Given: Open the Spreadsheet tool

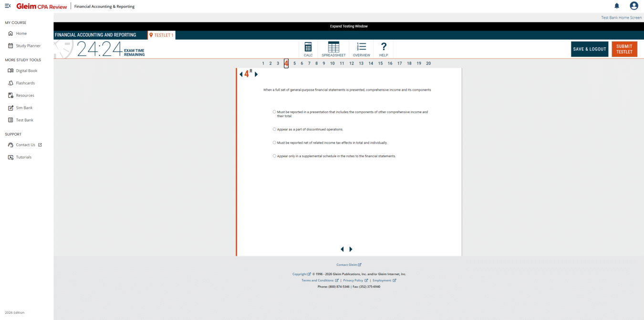Looking at the screenshot, I should pos(333,49).
